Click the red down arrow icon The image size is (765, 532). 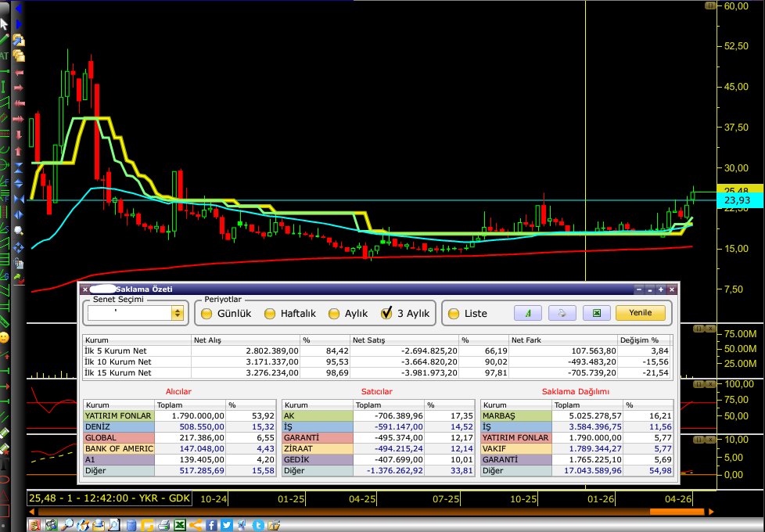tap(19, 135)
